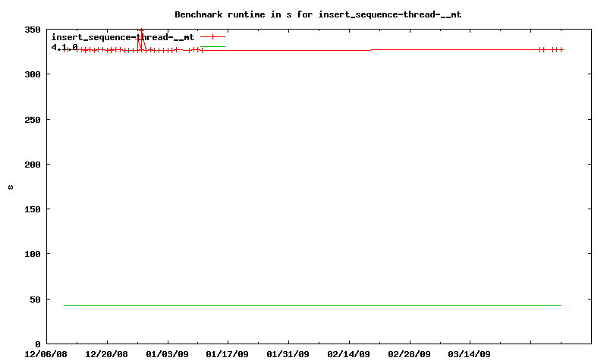
Task: Select the 12/06/08 x-axis date label
Action: [46, 353]
